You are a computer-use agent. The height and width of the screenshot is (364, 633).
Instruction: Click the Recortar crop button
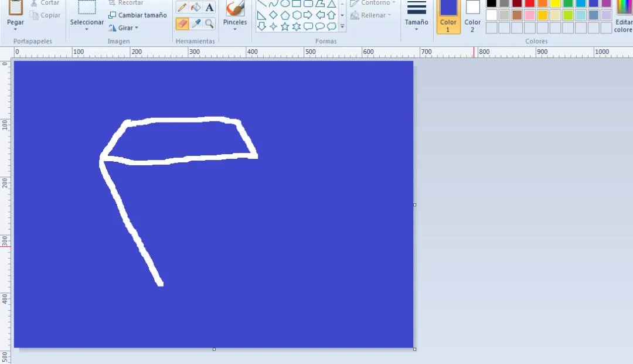tap(126, 4)
